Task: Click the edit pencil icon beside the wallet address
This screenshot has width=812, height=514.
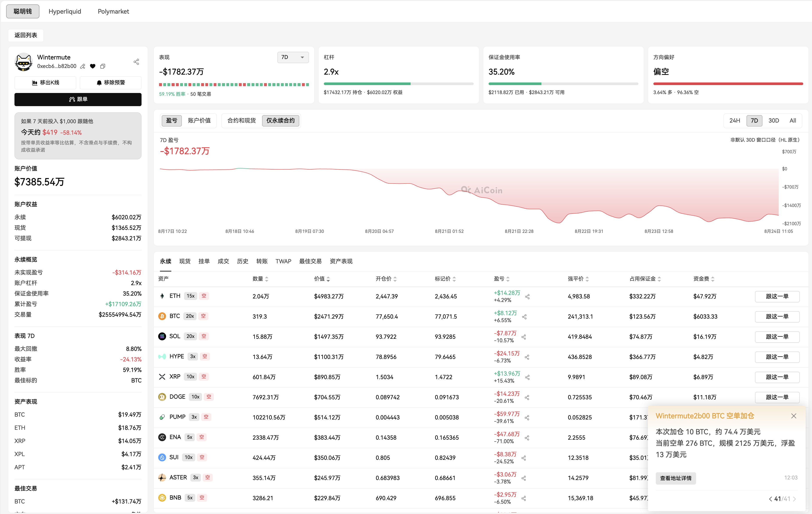Action: (x=83, y=66)
